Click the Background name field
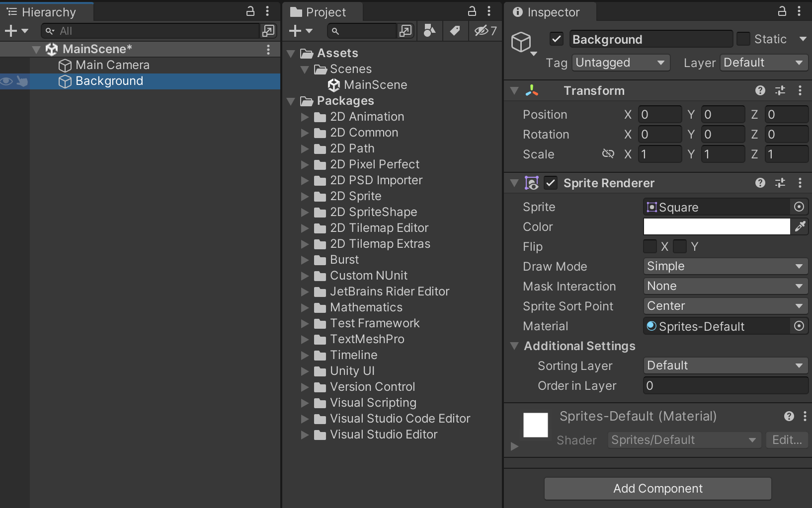Image resolution: width=812 pixels, height=508 pixels. point(650,39)
